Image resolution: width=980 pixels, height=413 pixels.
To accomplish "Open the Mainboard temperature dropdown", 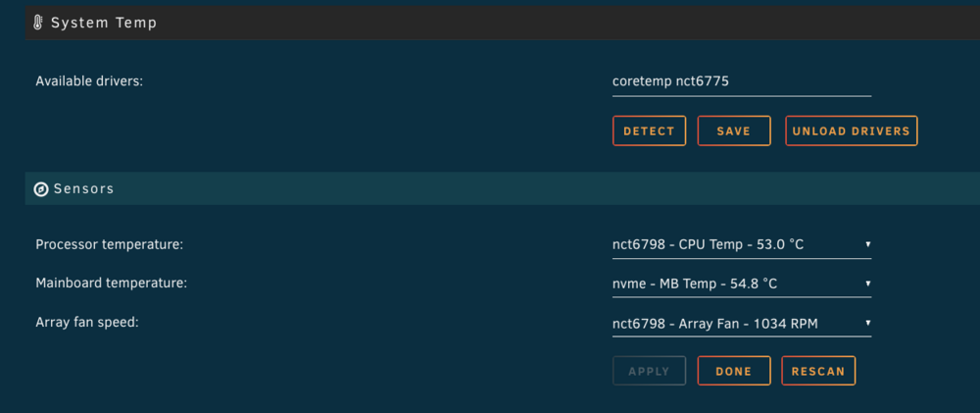I will coord(742,284).
